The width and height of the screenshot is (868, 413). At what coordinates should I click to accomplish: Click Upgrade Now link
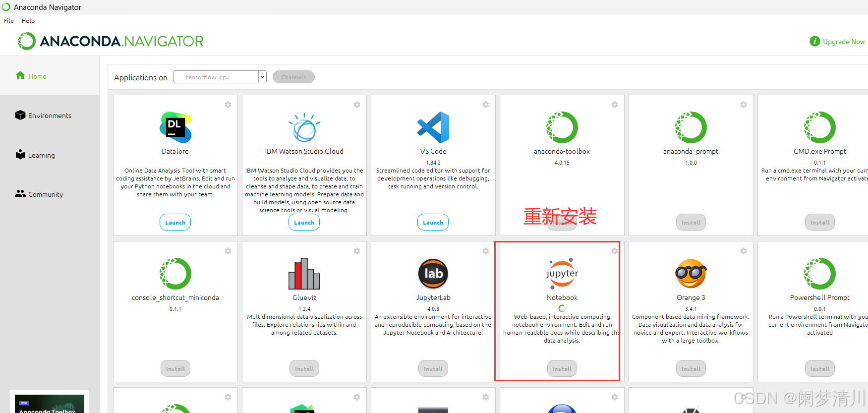(x=844, y=42)
